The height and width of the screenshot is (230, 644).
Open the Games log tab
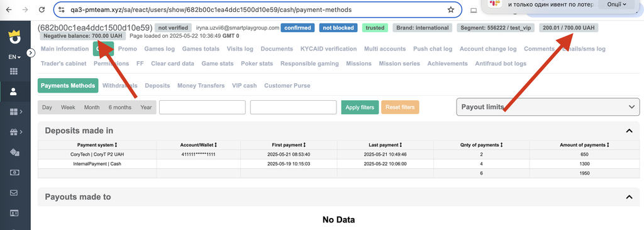click(x=159, y=49)
